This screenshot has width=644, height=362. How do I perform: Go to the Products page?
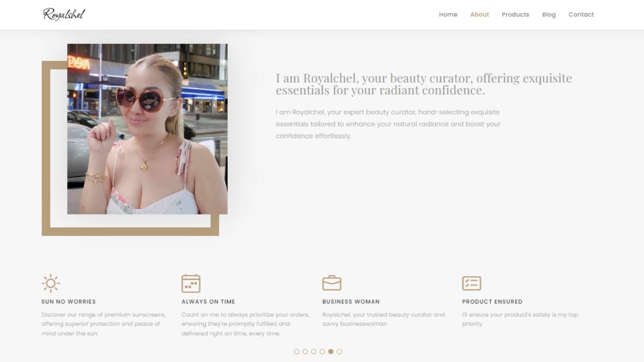tap(515, 15)
